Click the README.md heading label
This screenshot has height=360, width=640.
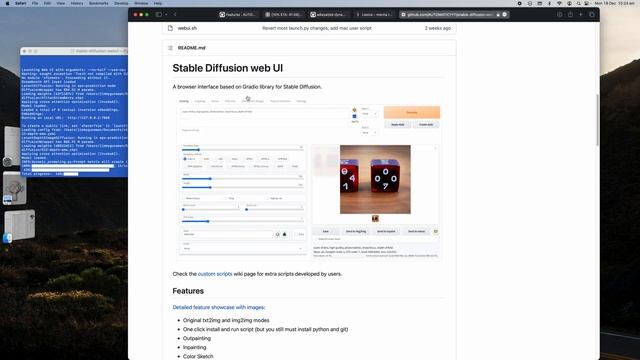click(191, 48)
